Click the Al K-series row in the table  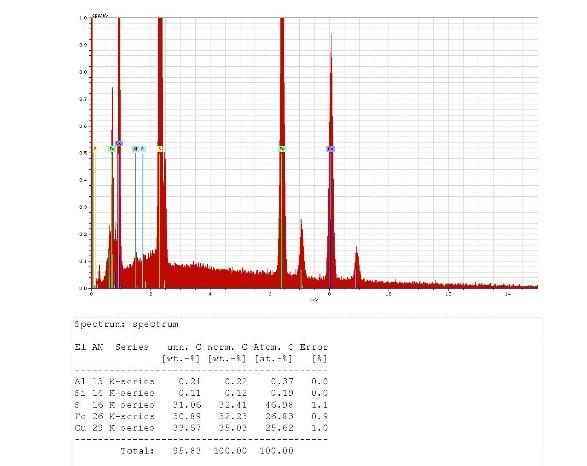point(201,381)
